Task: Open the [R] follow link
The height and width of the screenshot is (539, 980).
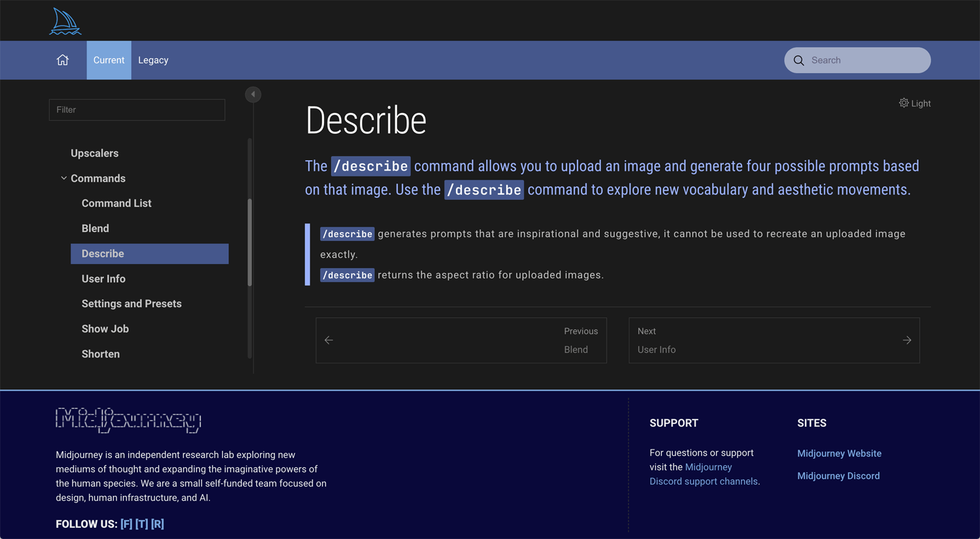Action: [157, 524]
